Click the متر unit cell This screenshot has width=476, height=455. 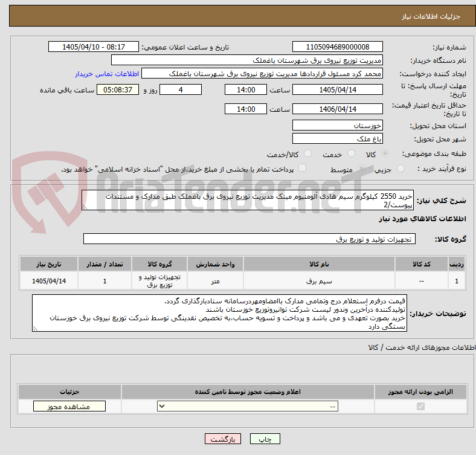pos(215,281)
